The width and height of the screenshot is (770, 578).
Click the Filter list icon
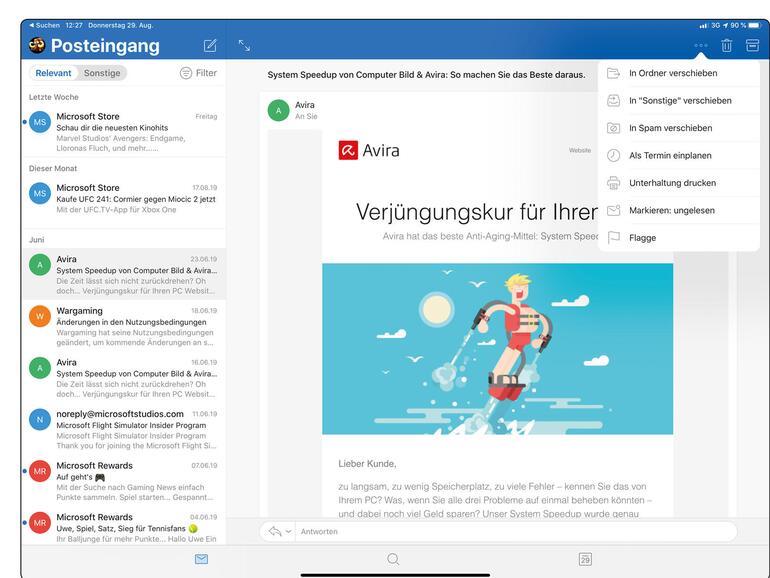[x=186, y=73]
